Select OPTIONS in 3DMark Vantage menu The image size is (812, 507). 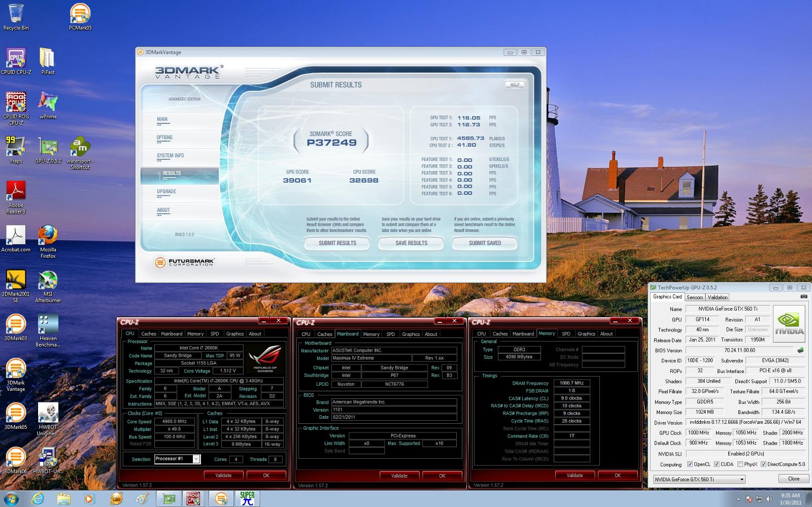164,138
